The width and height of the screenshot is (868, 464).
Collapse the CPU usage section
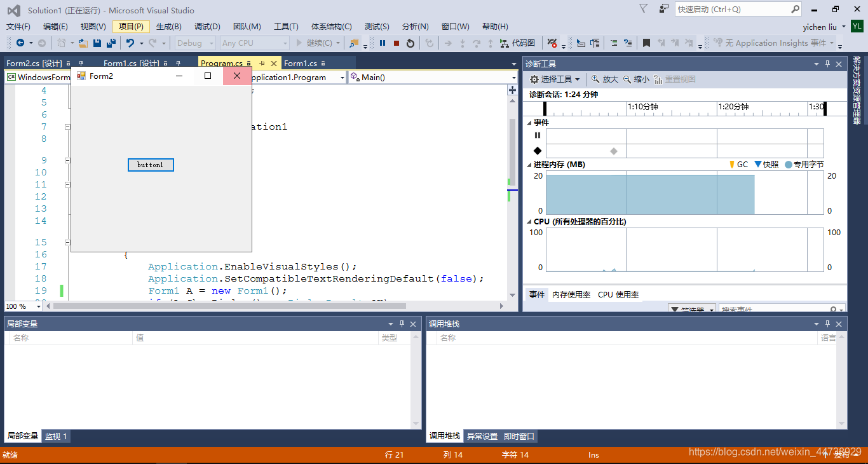pos(529,221)
